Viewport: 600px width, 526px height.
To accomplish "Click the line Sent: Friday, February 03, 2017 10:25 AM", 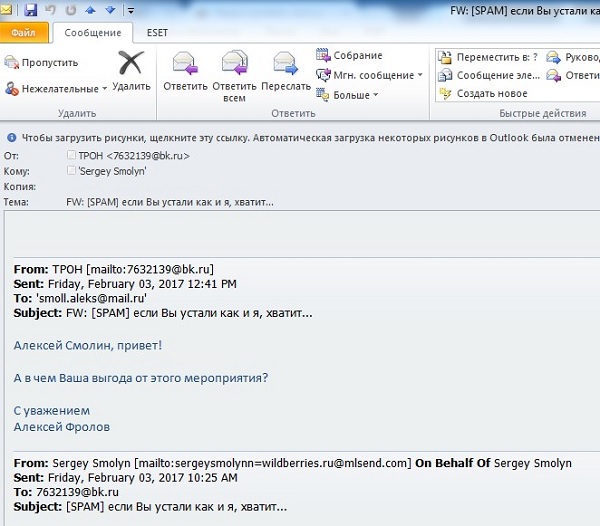I will (x=126, y=478).
